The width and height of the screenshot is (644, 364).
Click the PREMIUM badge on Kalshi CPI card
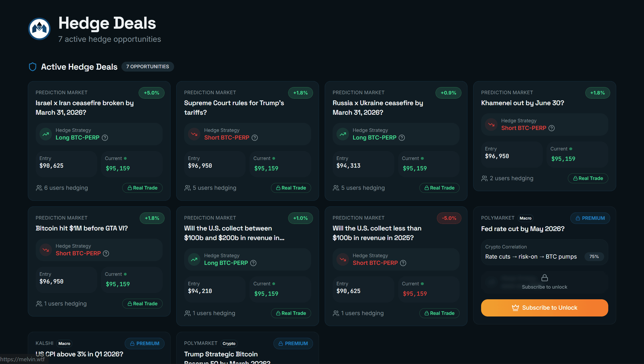[x=145, y=344]
